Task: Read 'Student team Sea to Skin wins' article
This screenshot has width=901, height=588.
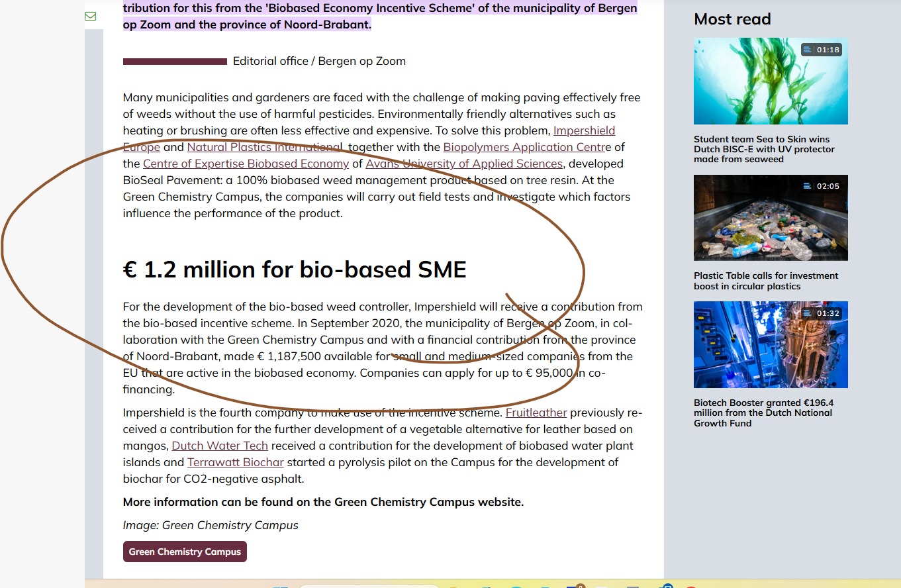Action: [764, 149]
